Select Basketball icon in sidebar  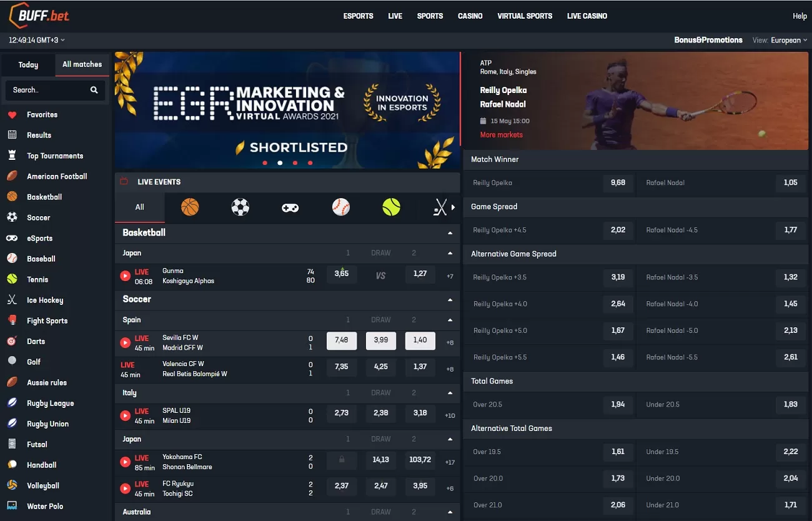coord(12,197)
